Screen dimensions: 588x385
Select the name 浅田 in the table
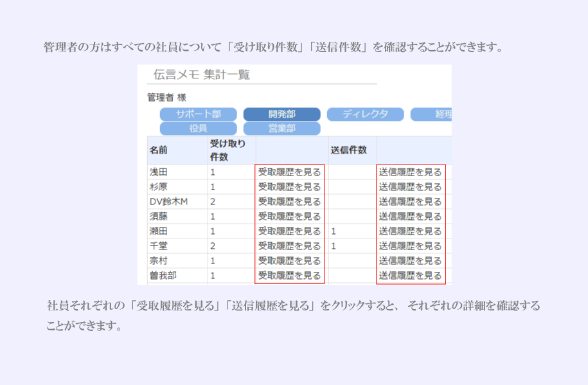click(x=159, y=172)
